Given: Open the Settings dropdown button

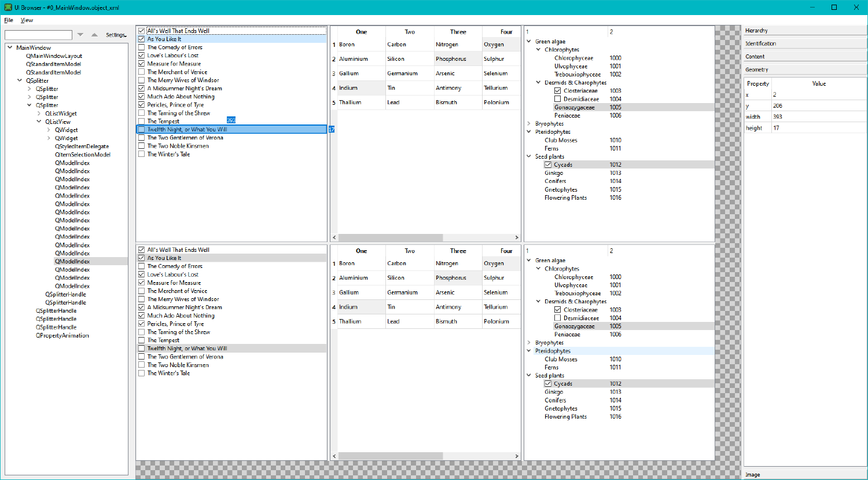Looking at the screenshot, I should pyautogui.click(x=116, y=35).
